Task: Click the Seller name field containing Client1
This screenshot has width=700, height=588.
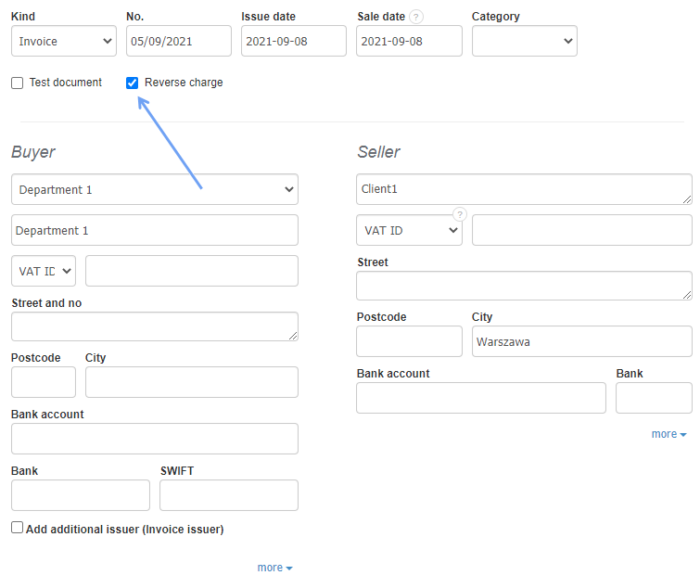Action: 524,189
